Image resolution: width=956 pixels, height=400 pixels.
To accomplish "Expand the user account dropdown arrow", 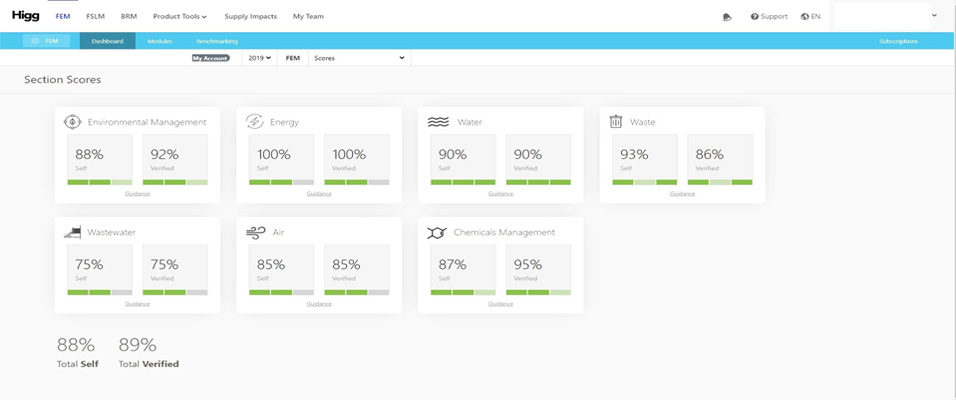I will pyautogui.click(x=934, y=16).
